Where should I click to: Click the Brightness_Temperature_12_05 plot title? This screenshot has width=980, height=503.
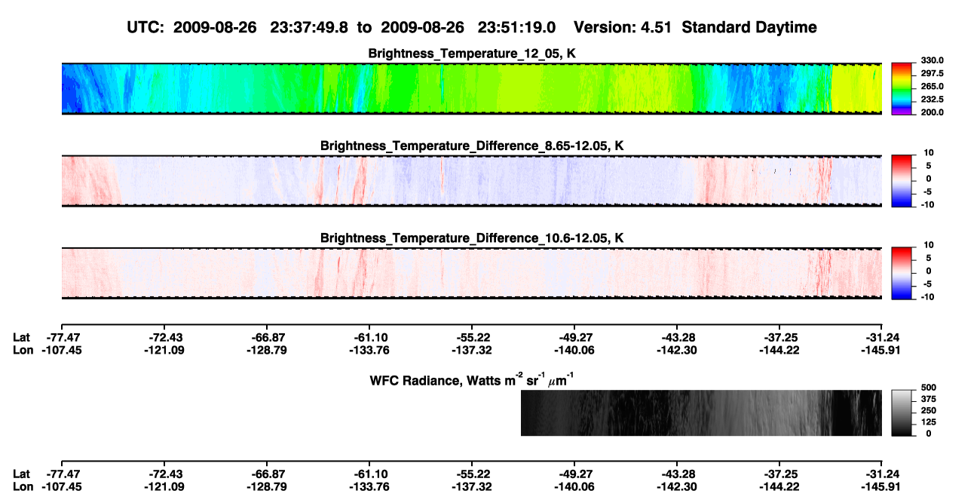pyautogui.click(x=472, y=54)
